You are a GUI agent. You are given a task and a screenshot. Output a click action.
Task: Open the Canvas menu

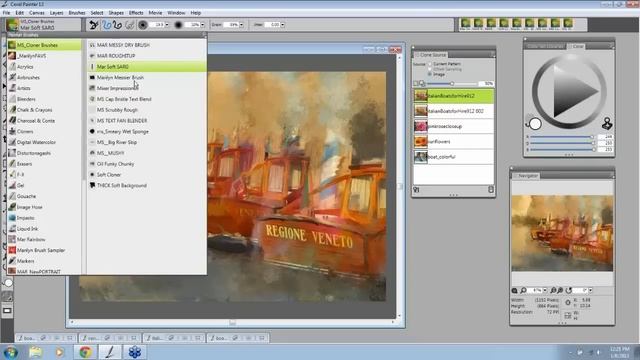[x=36, y=13]
